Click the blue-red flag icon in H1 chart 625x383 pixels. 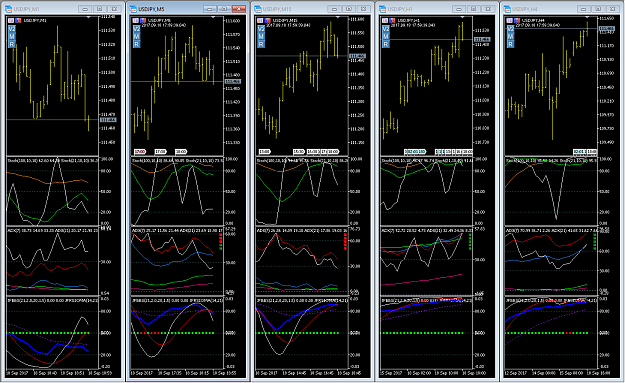[x=392, y=20]
